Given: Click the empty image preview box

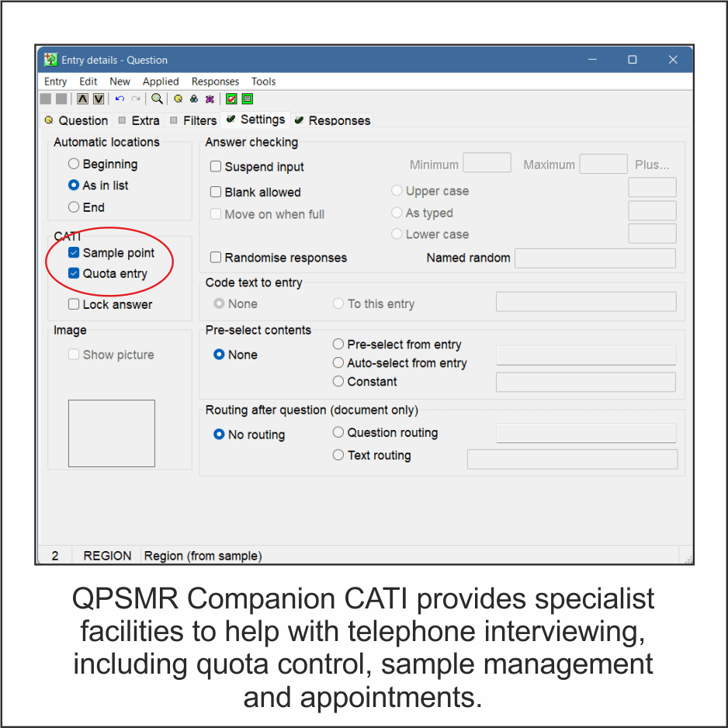Looking at the screenshot, I should pos(112,433).
